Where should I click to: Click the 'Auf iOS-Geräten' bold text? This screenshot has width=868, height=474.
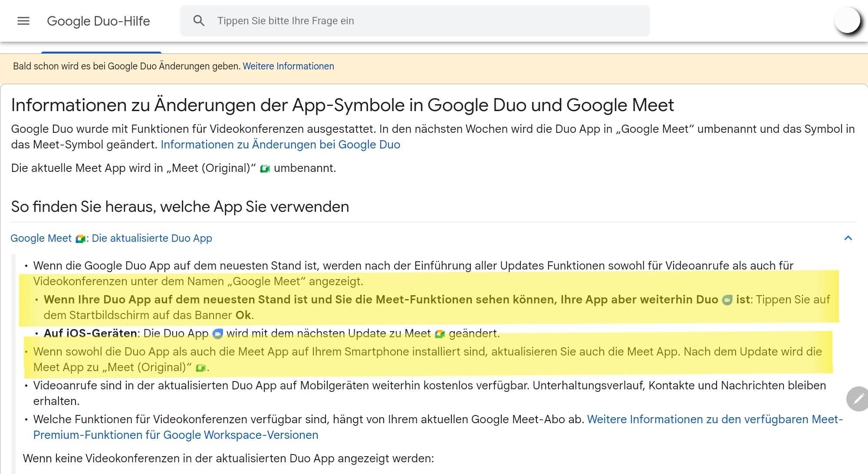click(90, 333)
